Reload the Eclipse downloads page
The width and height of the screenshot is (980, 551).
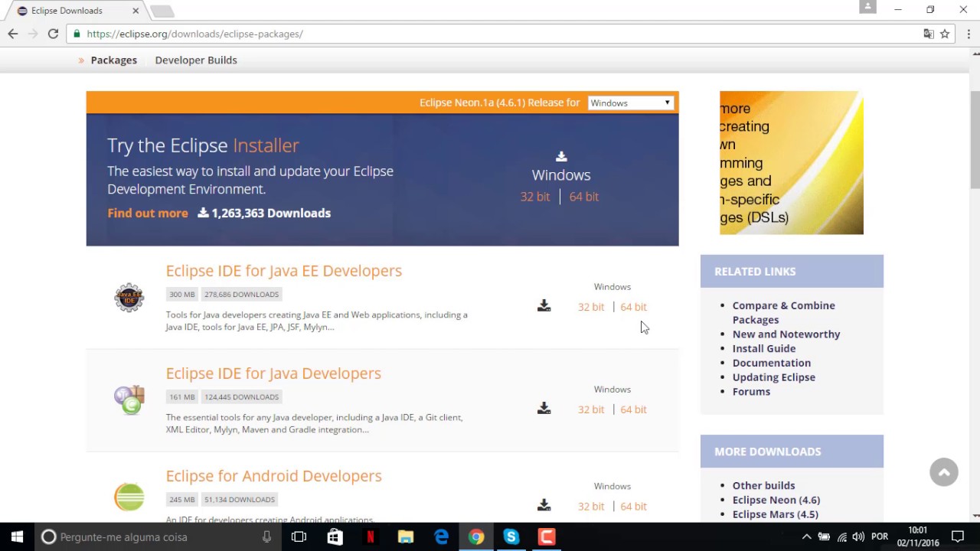click(x=53, y=34)
